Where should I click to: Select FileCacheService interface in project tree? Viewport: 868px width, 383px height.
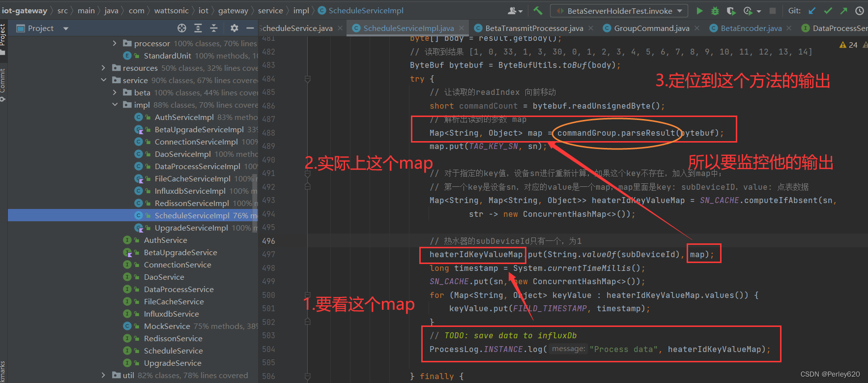pyautogui.click(x=174, y=301)
